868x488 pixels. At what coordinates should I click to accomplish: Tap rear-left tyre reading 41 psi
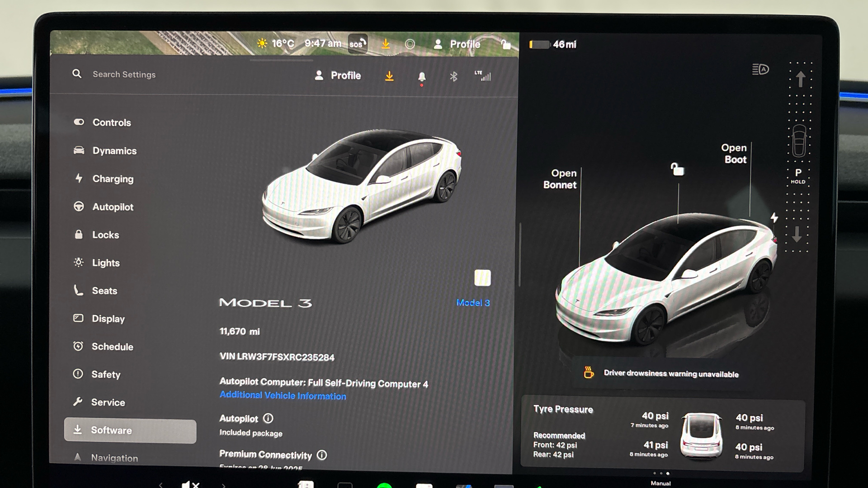pos(649,449)
